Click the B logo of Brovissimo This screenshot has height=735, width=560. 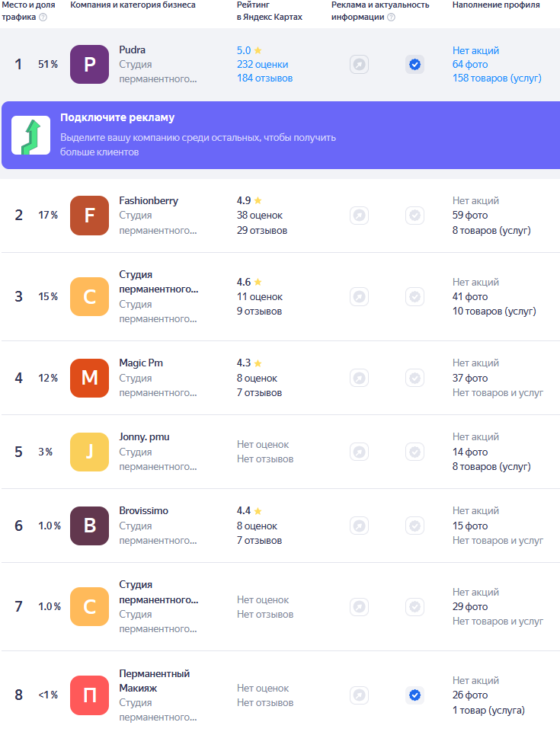(x=90, y=526)
